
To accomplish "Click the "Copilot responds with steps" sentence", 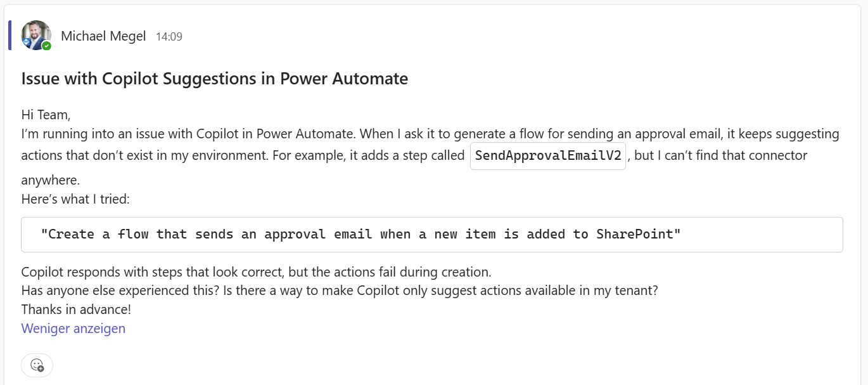I will (x=256, y=272).
